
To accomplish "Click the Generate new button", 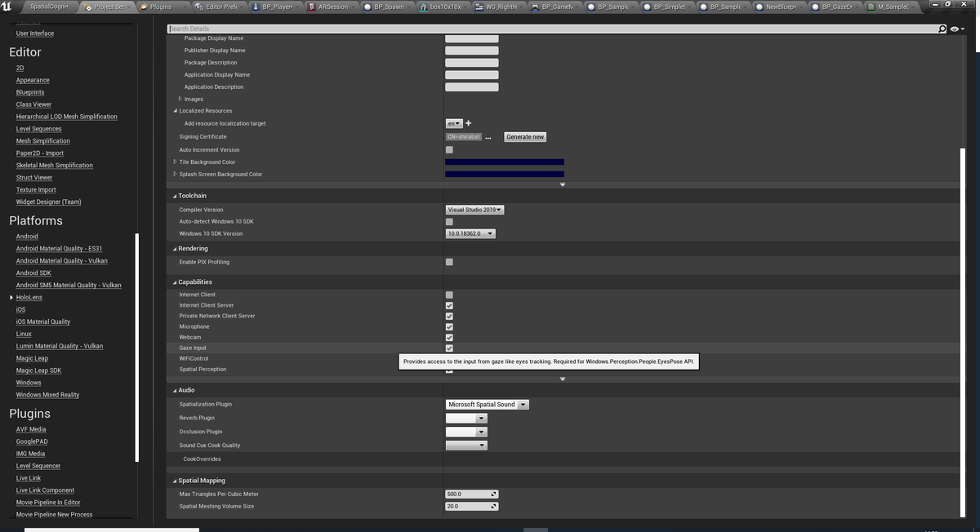I will pyautogui.click(x=525, y=137).
